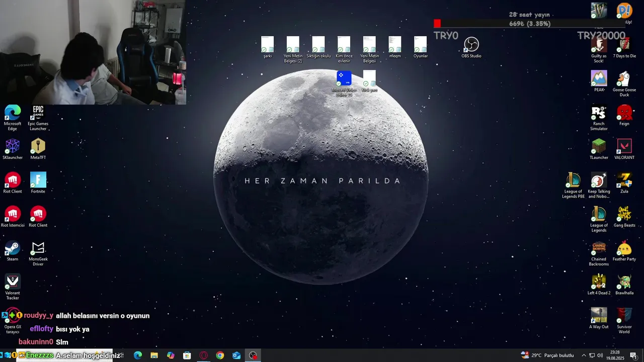Select the MonsGeek Driver desktop icon
Viewport: 644px width, 362px height.
pos(38,253)
